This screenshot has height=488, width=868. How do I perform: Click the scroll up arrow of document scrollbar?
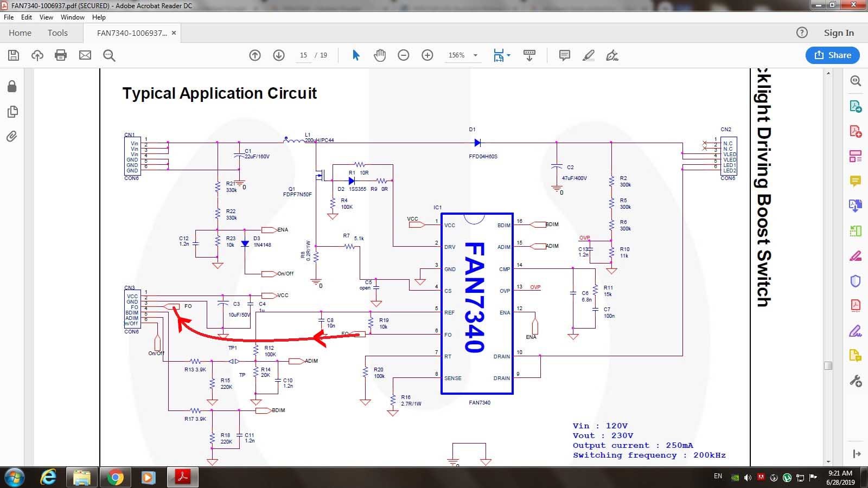point(828,73)
